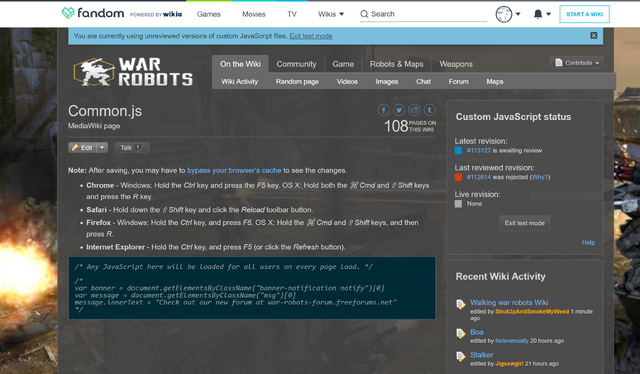640x374 pixels.
Task: Click the search magnifier icon
Action: click(364, 14)
